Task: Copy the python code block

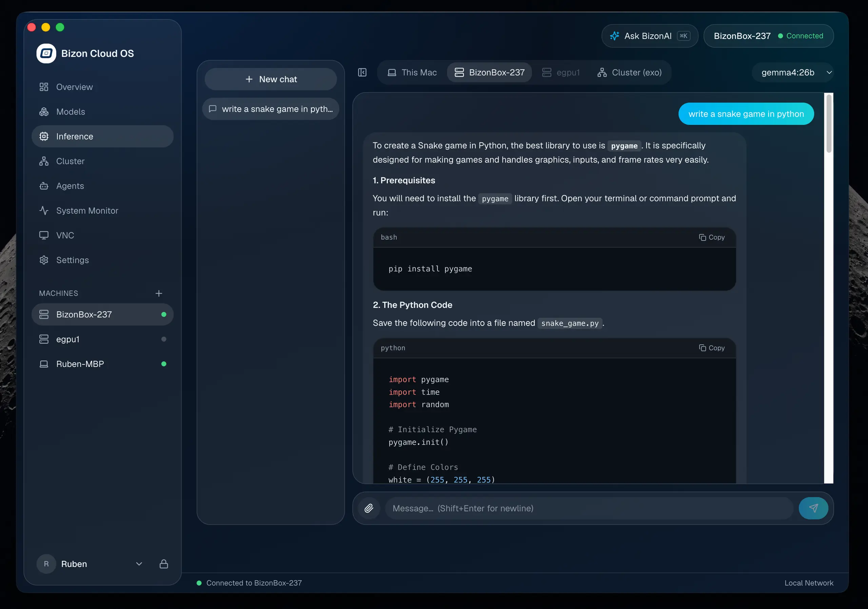Action: click(711, 348)
